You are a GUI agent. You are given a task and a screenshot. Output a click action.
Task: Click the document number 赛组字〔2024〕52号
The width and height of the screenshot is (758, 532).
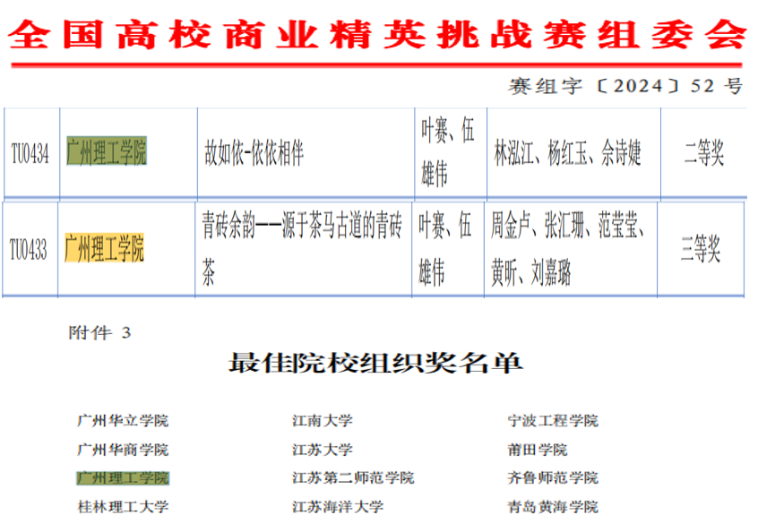(625, 87)
